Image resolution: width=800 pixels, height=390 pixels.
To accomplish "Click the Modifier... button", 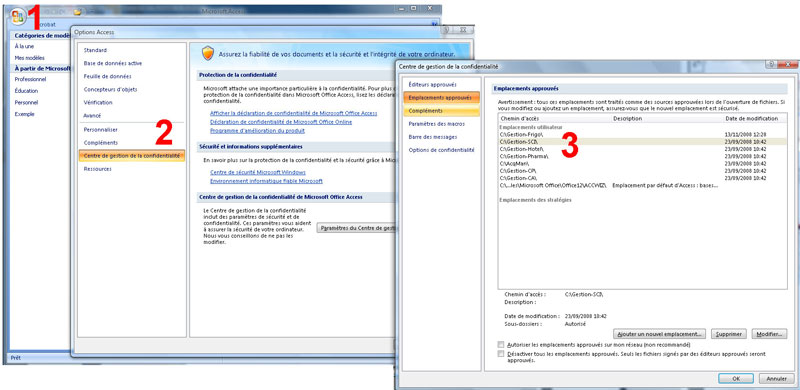I will [769, 334].
